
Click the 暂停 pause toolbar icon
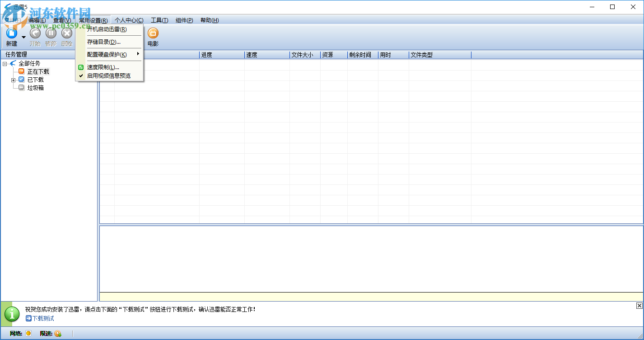point(51,33)
